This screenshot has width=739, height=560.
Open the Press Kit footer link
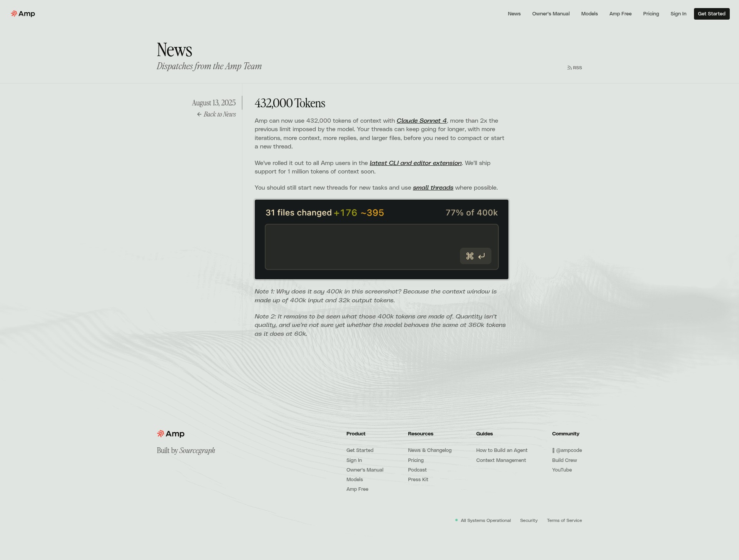click(x=418, y=480)
